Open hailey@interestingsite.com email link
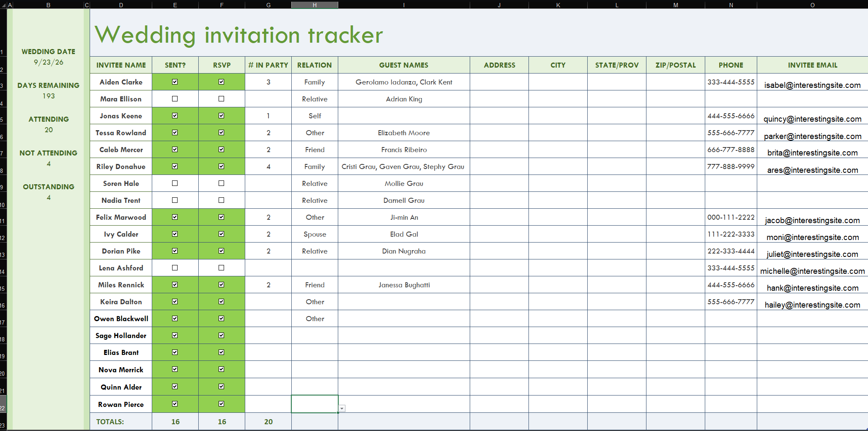The height and width of the screenshot is (431, 868). click(x=812, y=305)
